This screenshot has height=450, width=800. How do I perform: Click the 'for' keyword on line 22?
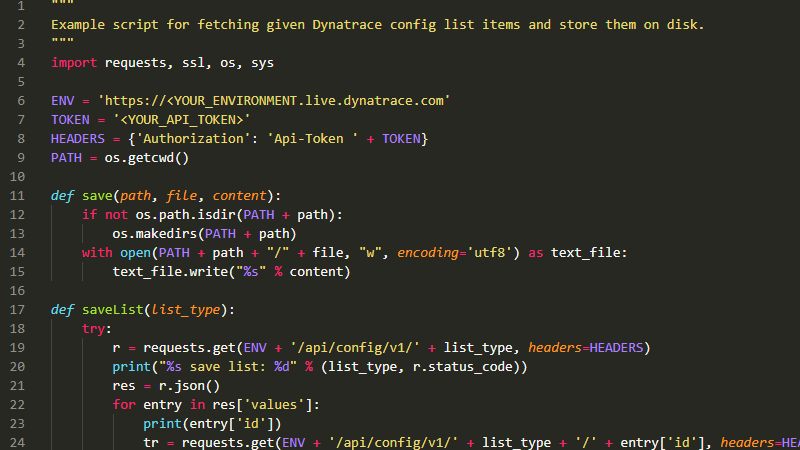tap(124, 405)
